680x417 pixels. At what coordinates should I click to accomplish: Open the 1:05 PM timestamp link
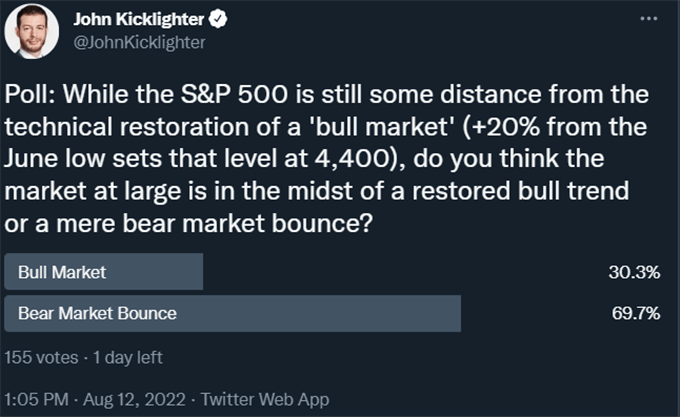36,399
